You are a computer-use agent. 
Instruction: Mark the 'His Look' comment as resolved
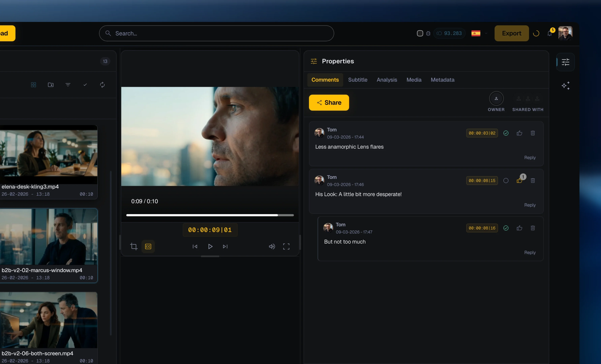point(506,180)
